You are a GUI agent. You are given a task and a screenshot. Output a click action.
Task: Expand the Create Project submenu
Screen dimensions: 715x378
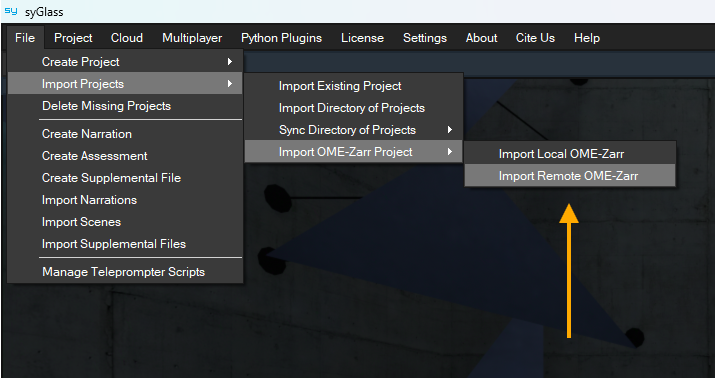click(125, 62)
